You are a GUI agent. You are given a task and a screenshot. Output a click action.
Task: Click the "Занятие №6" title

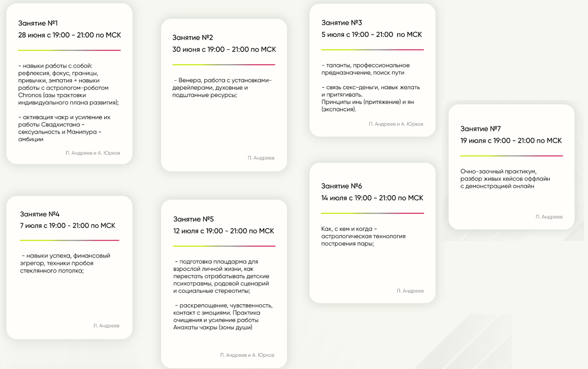tap(341, 186)
